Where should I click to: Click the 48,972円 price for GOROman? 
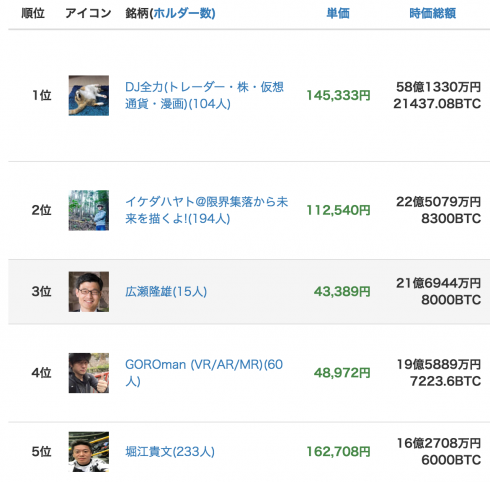(x=342, y=373)
